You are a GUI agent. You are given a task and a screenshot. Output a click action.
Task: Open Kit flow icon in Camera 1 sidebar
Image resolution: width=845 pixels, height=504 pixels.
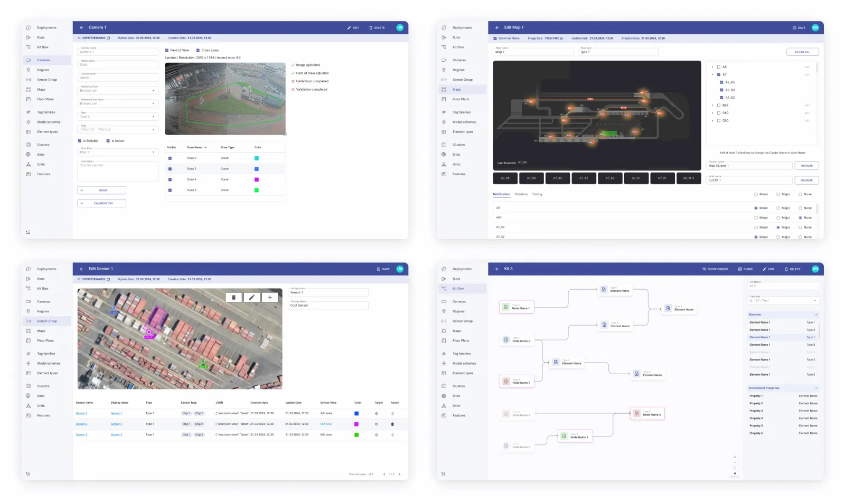point(29,47)
